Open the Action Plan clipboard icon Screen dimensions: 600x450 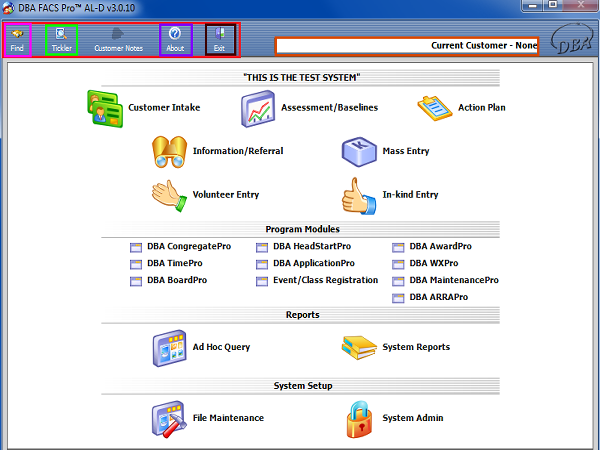tap(435, 108)
